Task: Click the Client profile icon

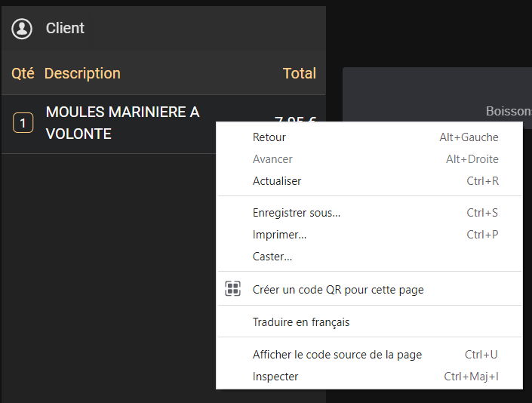Action: click(x=23, y=29)
